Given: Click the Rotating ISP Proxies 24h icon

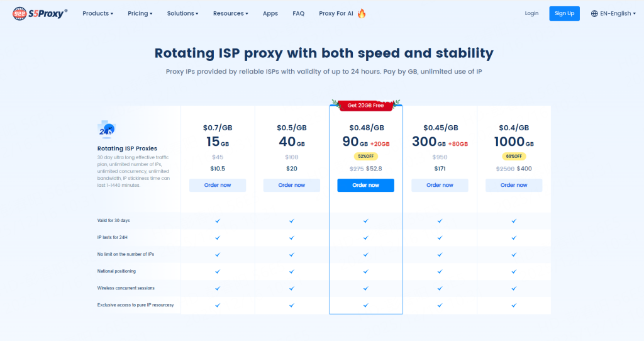Looking at the screenshot, I should click(x=107, y=129).
